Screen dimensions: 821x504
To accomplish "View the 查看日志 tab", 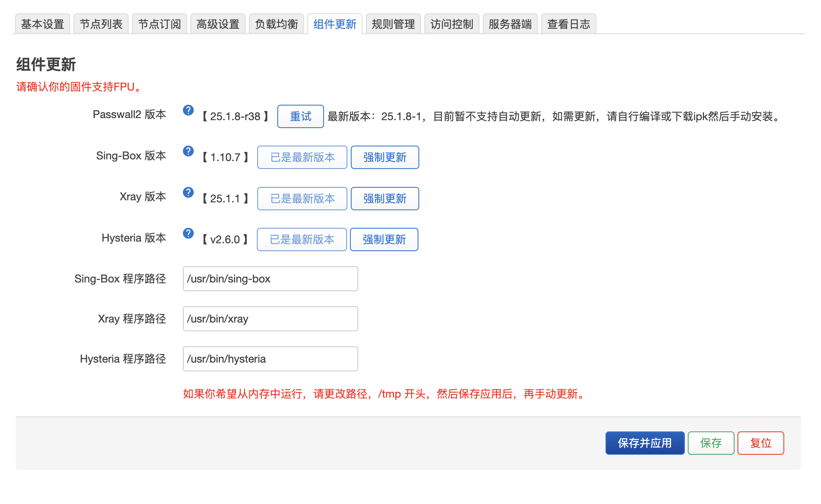I will (x=569, y=24).
